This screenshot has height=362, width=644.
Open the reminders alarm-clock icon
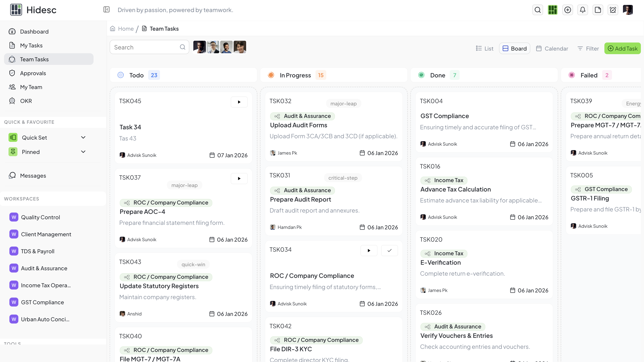point(613,10)
